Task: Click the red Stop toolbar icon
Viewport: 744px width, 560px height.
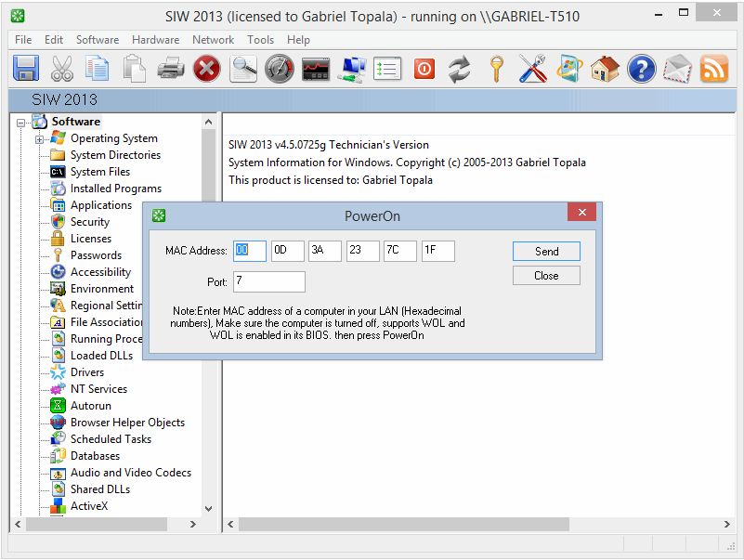Action: coord(206,69)
